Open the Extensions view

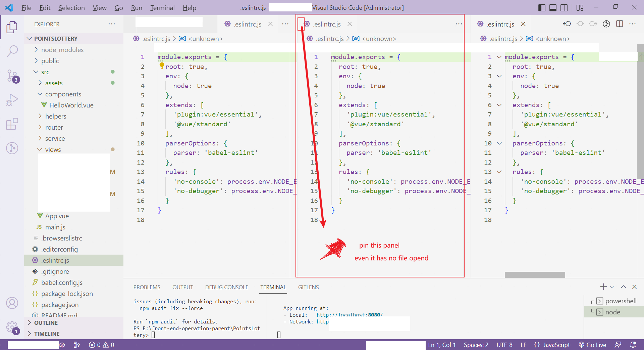coord(12,124)
